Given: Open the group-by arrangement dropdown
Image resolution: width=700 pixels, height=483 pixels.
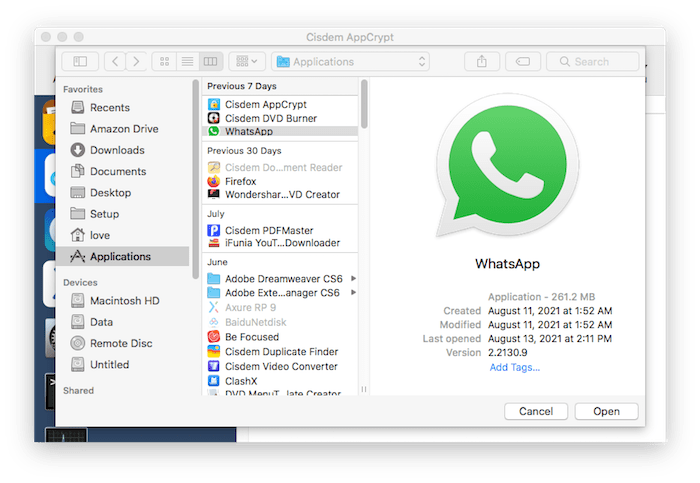Looking at the screenshot, I should (247, 61).
